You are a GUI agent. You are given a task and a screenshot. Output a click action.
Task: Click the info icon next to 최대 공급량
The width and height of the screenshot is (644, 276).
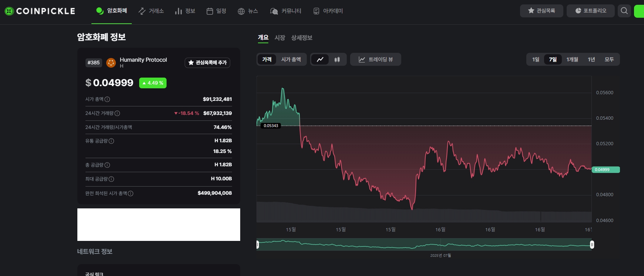pyautogui.click(x=111, y=179)
